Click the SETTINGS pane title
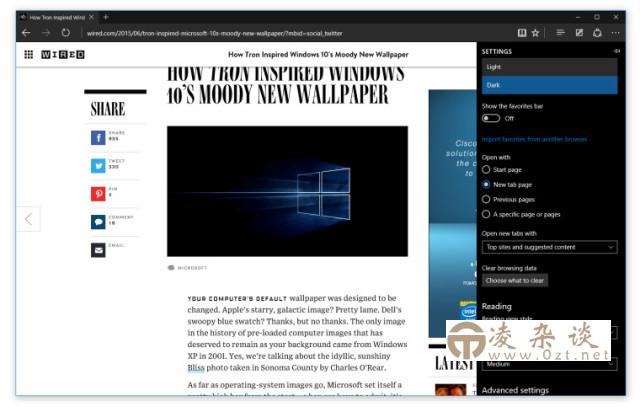 tap(497, 51)
